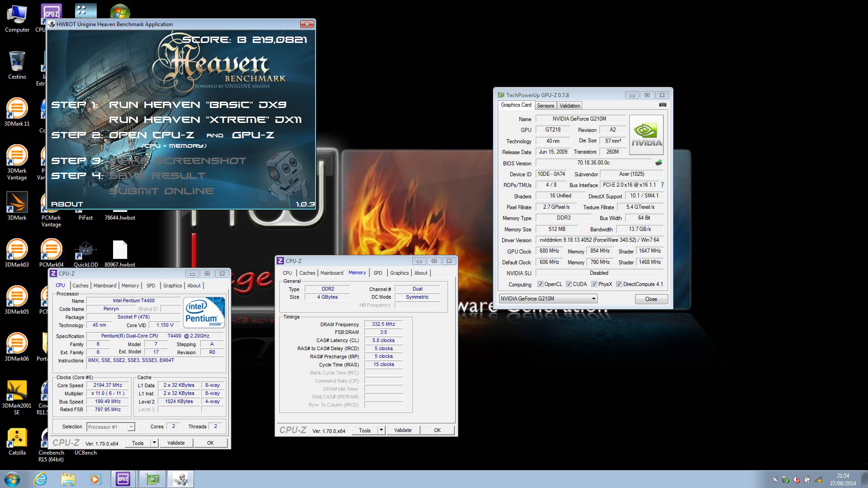Screen dimensions: 868x488
Task: Launch 3DMark Vantage desktop shortcut
Action: (x=17, y=162)
